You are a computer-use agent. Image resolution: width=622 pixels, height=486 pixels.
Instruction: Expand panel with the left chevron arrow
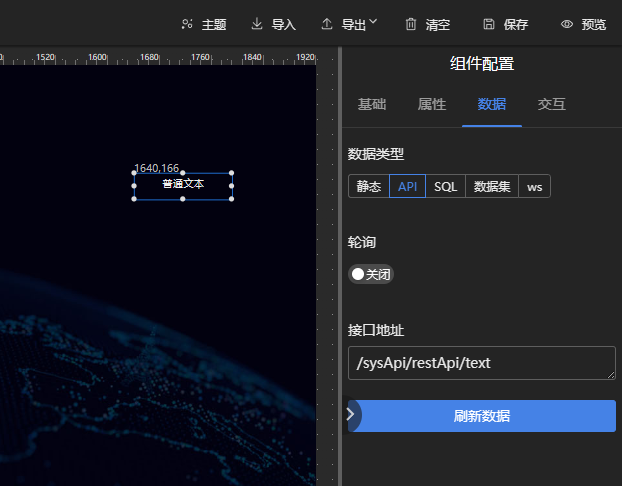[351, 414]
